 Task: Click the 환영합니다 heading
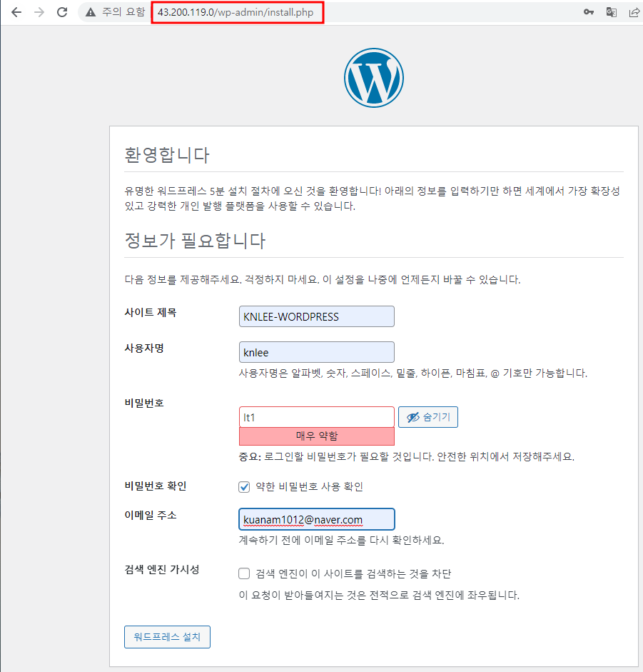point(167,155)
